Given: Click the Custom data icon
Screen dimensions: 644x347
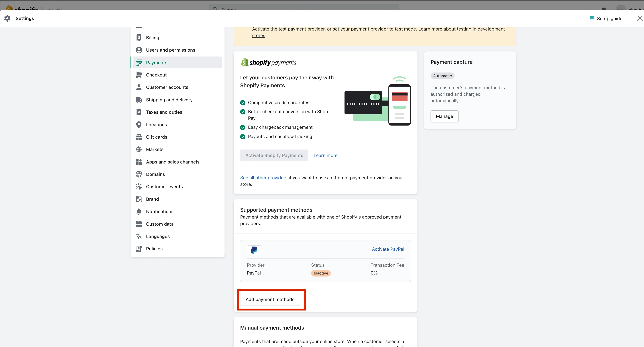Looking at the screenshot, I should (x=139, y=224).
